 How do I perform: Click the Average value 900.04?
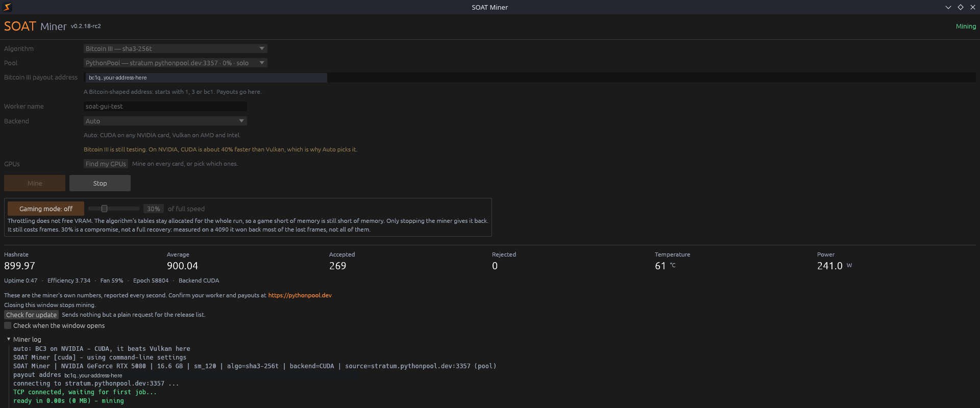click(x=182, y=266)
